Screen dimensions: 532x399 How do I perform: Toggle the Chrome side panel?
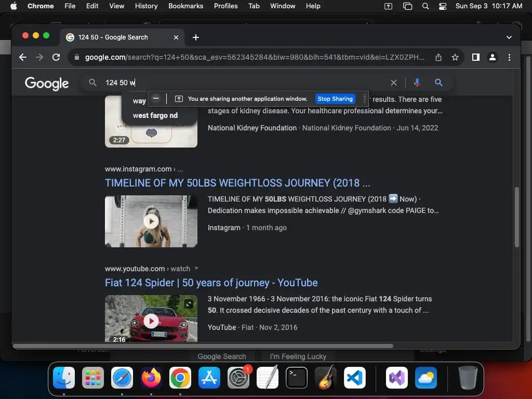pos(476,57)
